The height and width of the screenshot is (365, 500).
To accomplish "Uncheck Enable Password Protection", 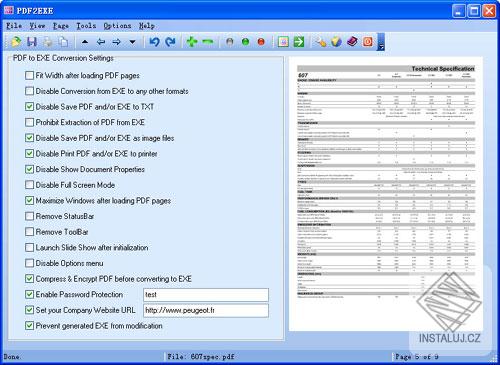I will point(29,294).
